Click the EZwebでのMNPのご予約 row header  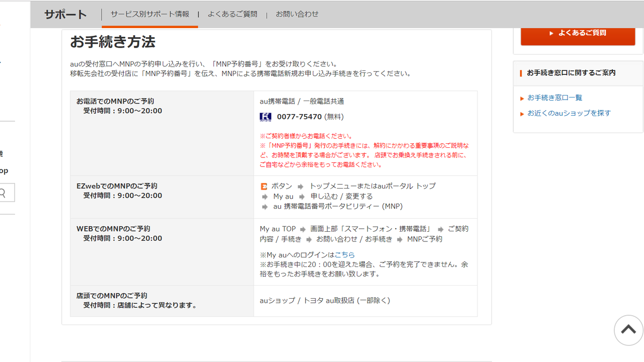pyautogui.click(x=162, y=197)
